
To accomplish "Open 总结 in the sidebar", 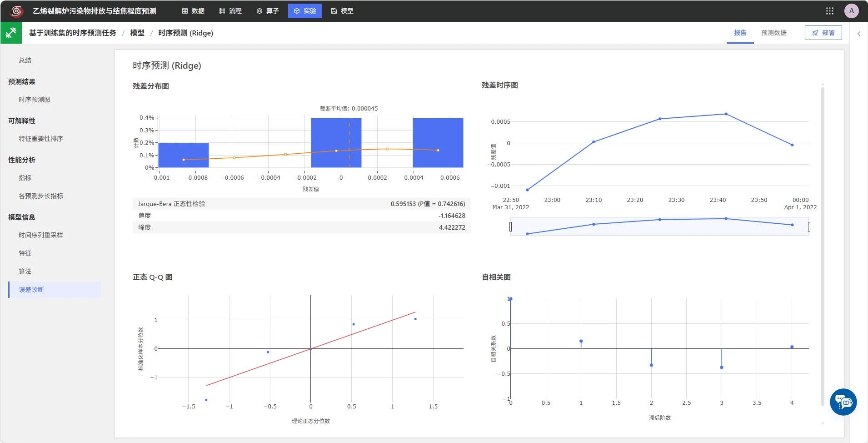I will click(x=25, y=60).
